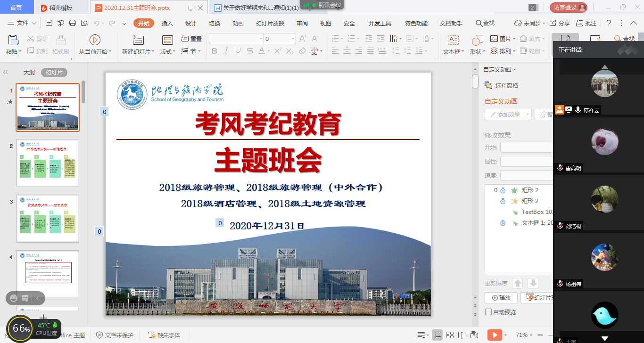Open the Animation (动画) ribbon tab

click(x=238, y=24)
